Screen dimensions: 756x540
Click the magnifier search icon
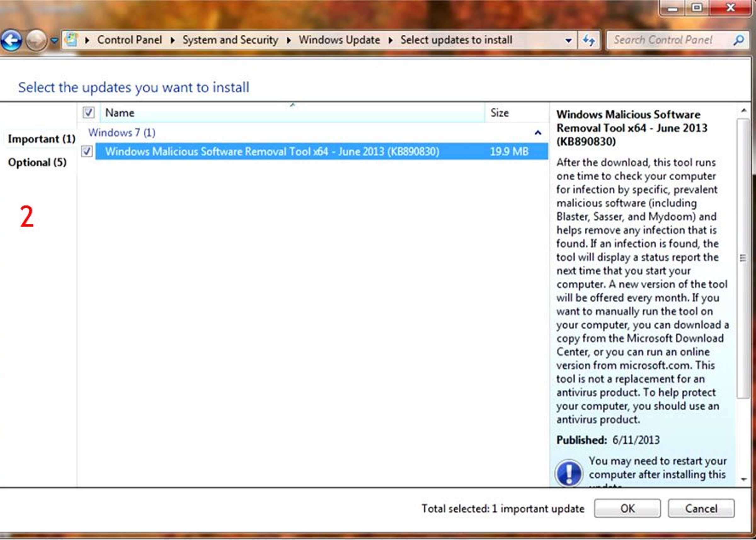point(739,40)
